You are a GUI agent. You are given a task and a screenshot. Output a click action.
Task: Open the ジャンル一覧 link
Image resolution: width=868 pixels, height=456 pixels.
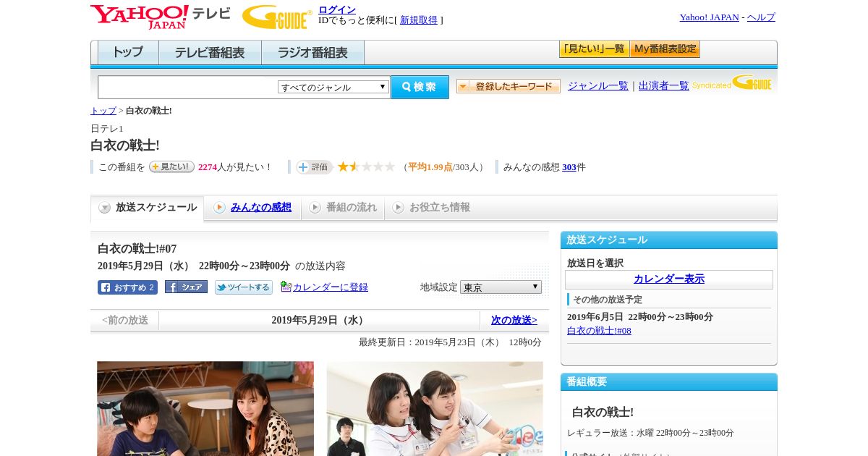pos(598,86)
